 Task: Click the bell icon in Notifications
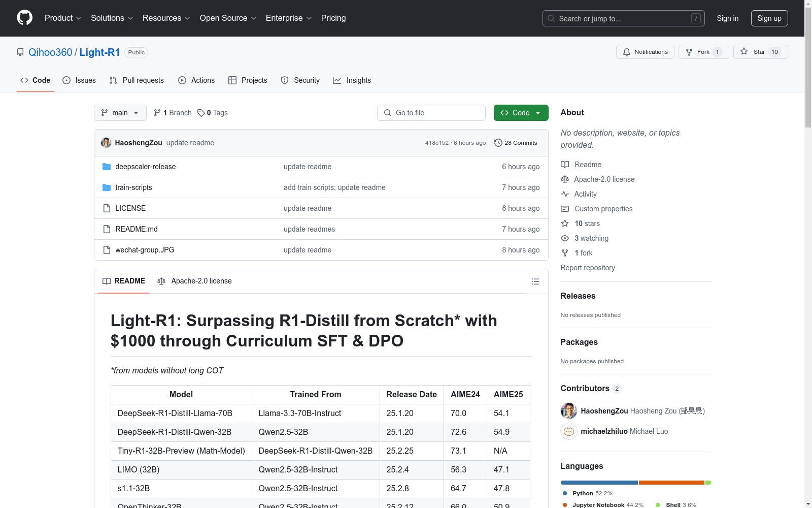[627, 52]
